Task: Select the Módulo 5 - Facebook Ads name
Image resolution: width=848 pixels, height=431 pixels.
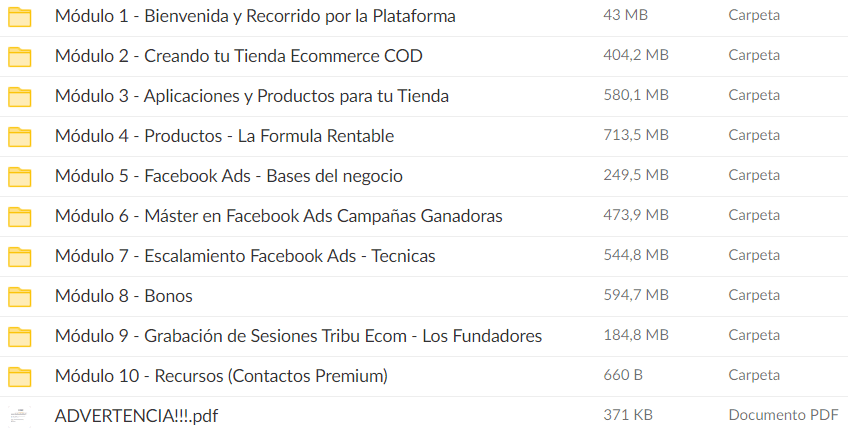Action: coord(228,176)
